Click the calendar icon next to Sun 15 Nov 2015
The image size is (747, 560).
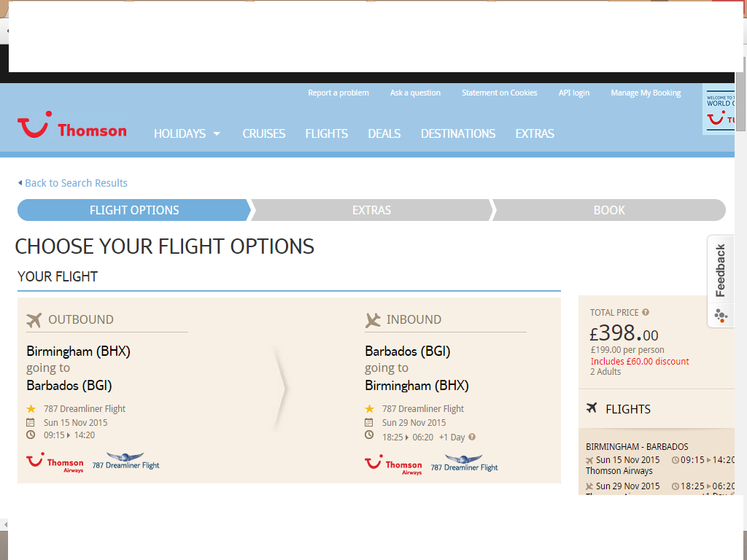point(31,422)
